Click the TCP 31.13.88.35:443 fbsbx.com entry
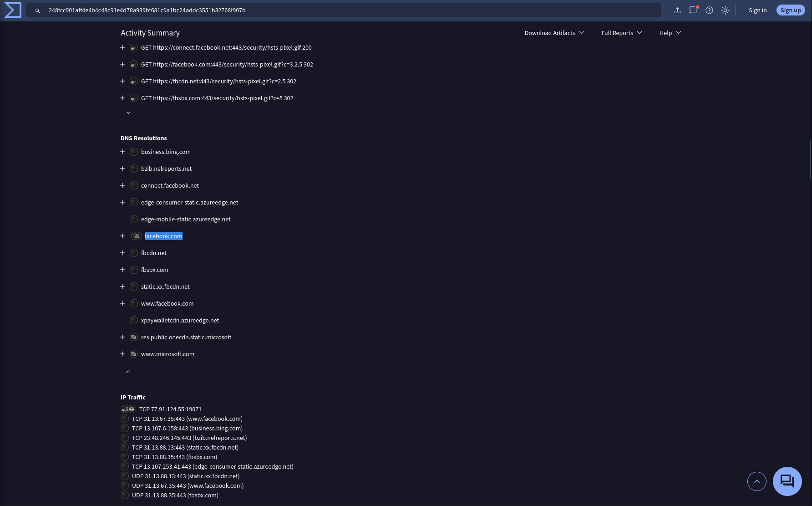Viewport: 812px width, 506px height. pos(174,457)
